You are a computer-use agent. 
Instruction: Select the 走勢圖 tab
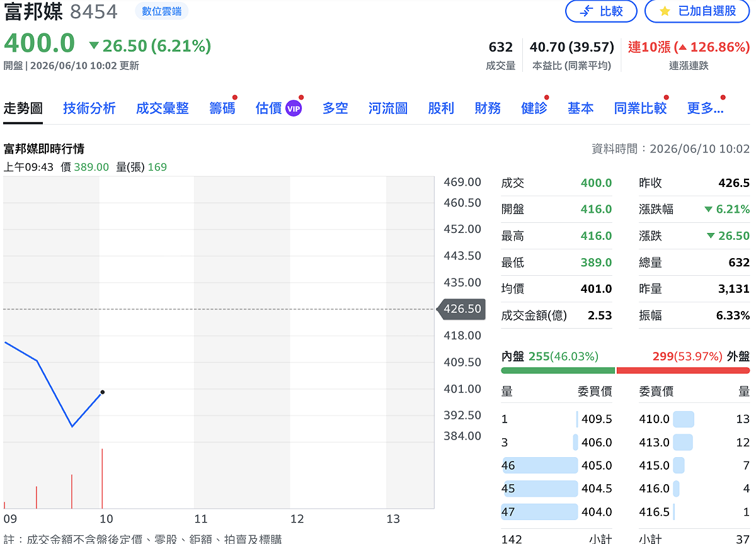pyautogui.click(x=23, y=108)
